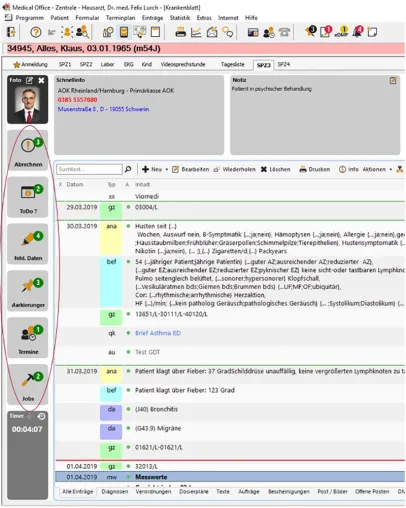This screenshot has height=508, width=406.
Task: Click the mail envelope toolbar icon
Action: coord(212,32)
